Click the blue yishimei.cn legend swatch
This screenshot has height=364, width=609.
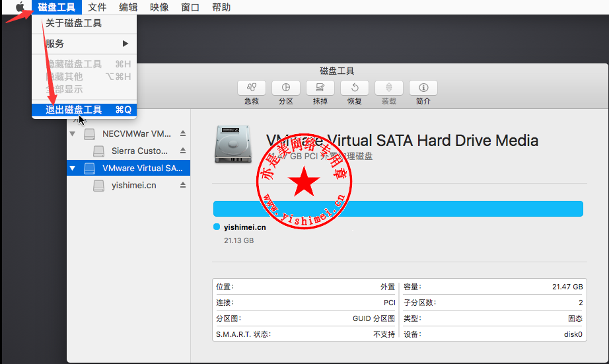click(x=217, y=227)
